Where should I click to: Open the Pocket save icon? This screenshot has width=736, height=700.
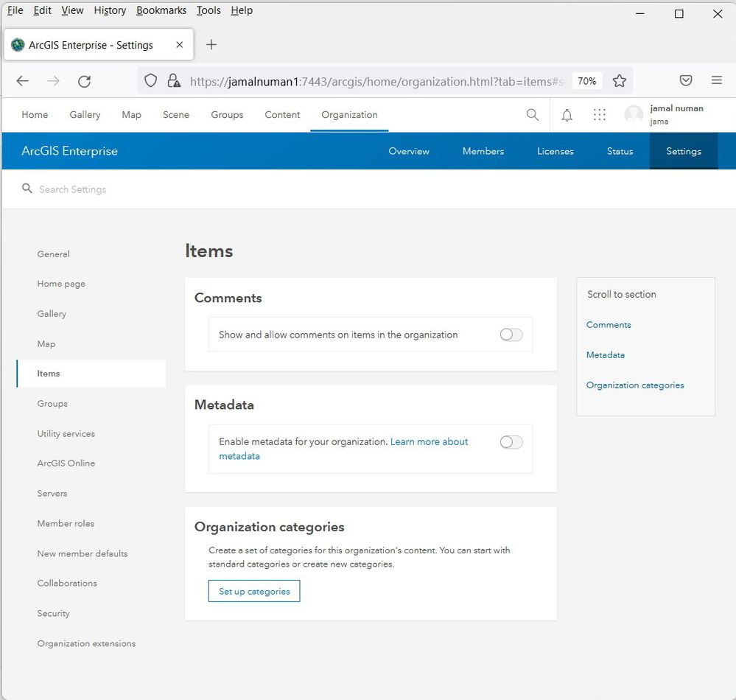[x=686, y=80]
